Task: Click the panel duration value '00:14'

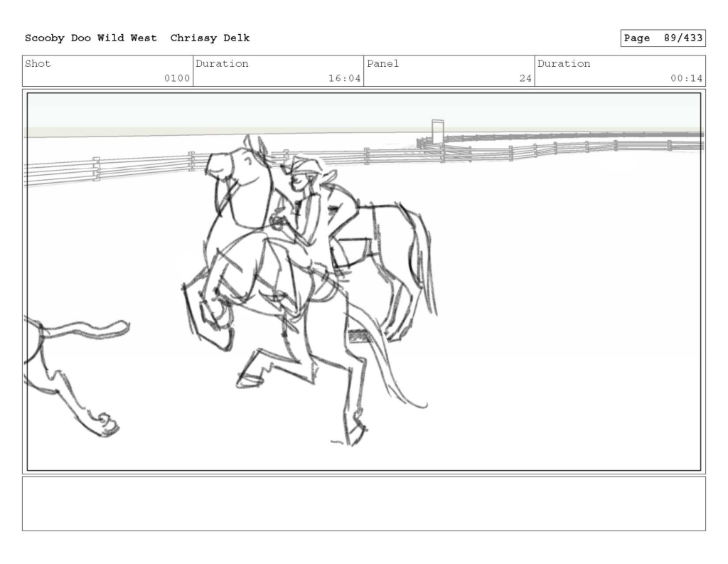Action: tap(686, 78)
